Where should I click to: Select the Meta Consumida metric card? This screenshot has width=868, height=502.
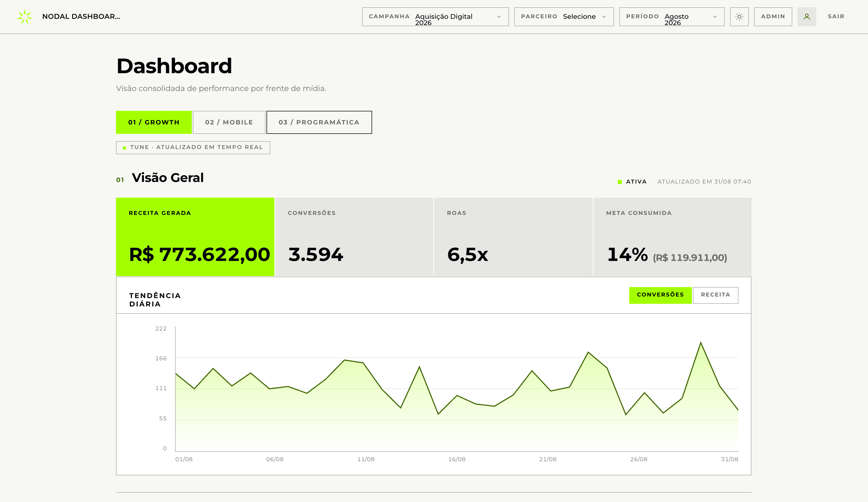point(672,237)
